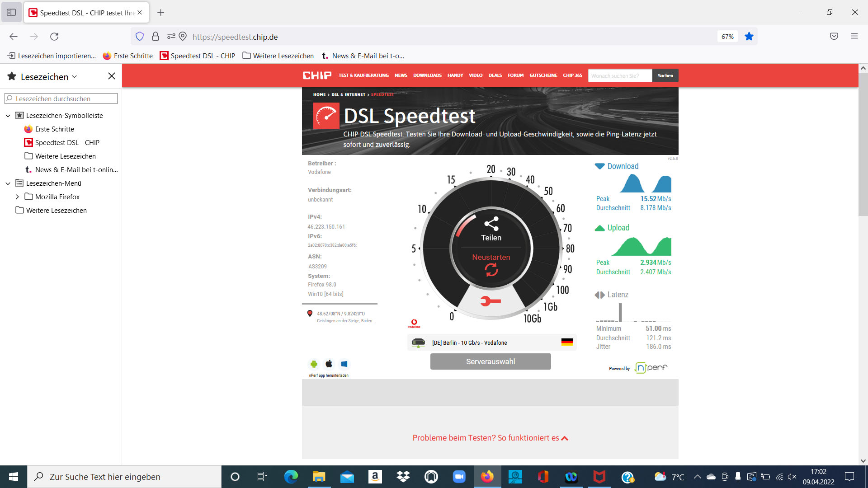Click the Neustarten refresh icon
Image resolution: width=868 pixels, height=488 pixels.
[x=491, y=270]
